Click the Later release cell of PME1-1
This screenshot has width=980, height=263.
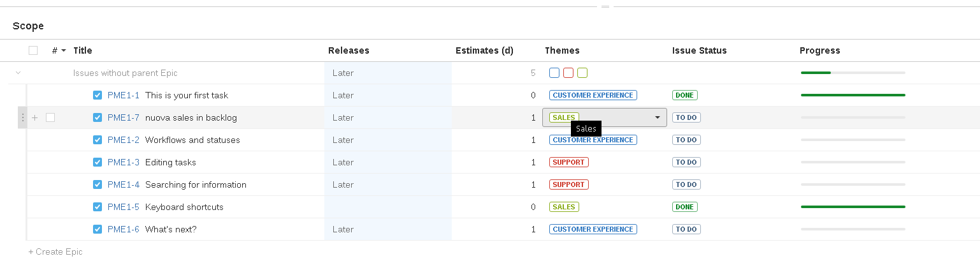(388, 95)
